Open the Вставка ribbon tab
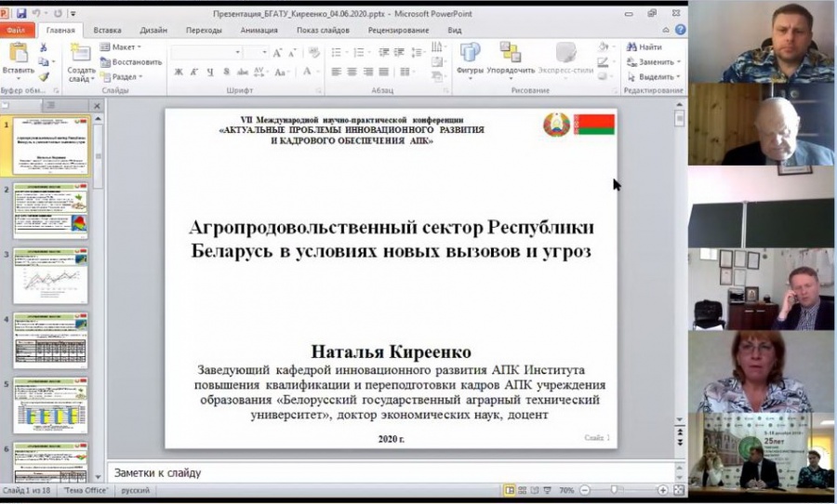The width and height of the screenshot is (837, 504). 107,30
